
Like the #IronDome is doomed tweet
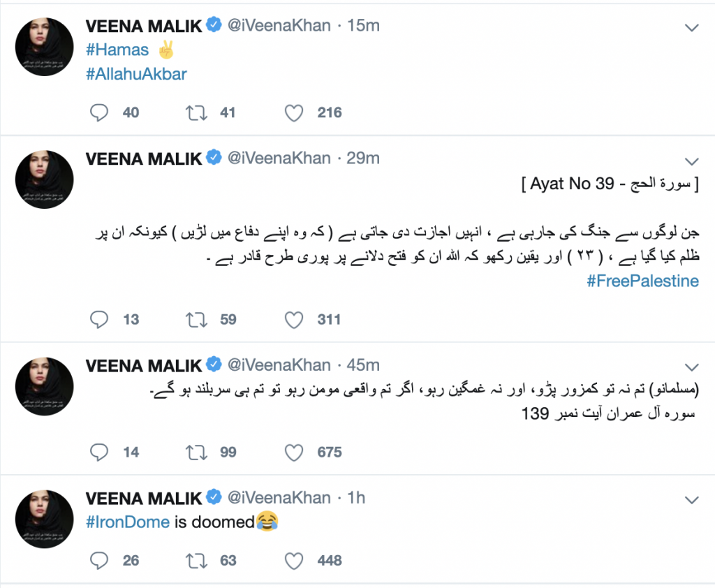click(295, 560)
